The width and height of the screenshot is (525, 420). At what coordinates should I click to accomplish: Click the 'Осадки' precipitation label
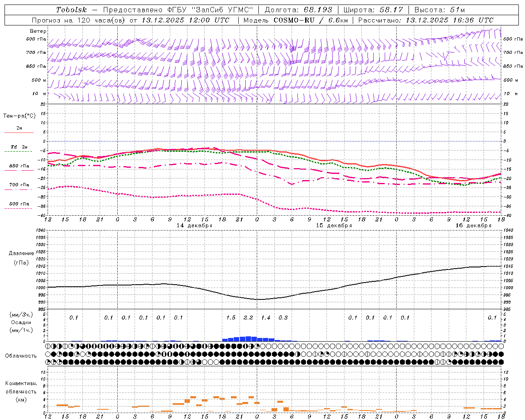[21, 322]
